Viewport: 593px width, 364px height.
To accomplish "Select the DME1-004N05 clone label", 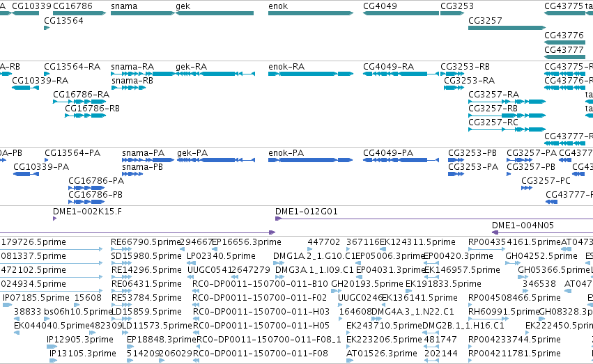I will [523, 225].
